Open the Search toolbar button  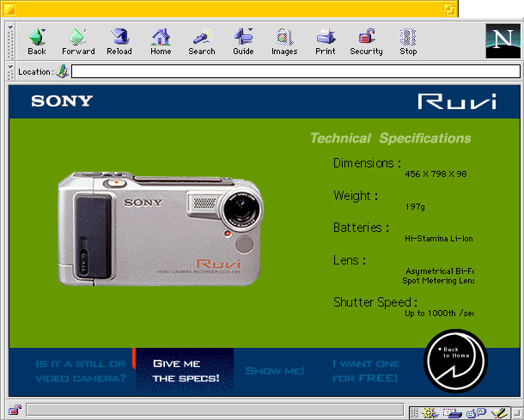pos(202,42)
